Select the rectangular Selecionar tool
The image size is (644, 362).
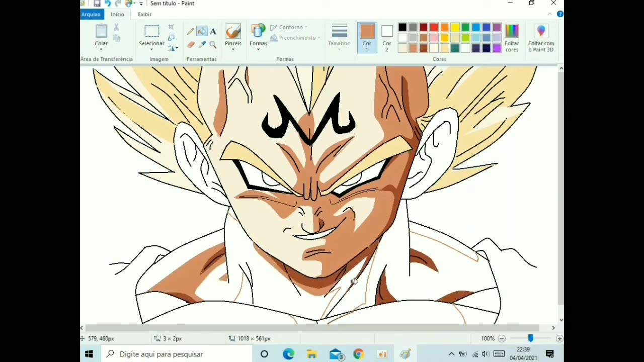[x=151, y=31]
